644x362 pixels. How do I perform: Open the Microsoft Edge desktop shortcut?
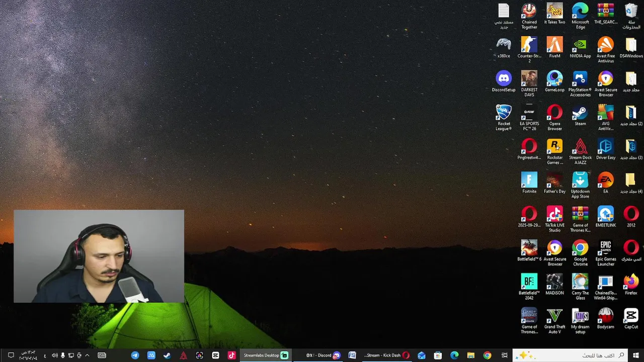tap(580, 16)
